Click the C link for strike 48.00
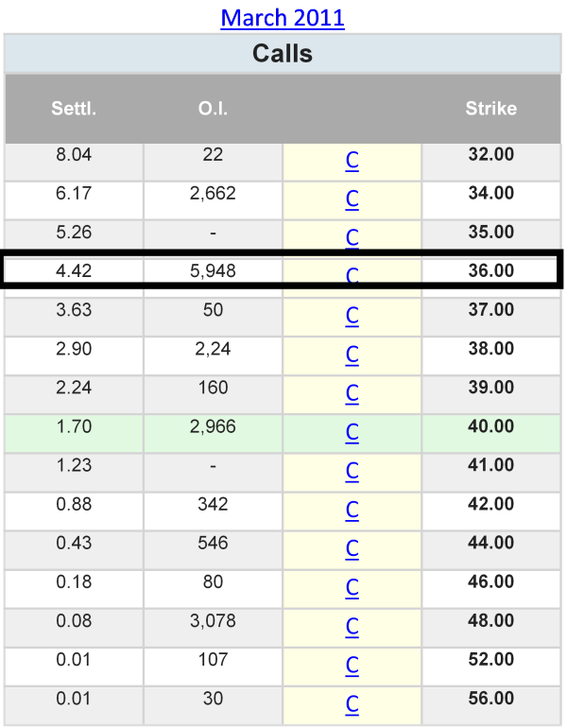Viewport: 567px width, 728px height. coord(352,626)
